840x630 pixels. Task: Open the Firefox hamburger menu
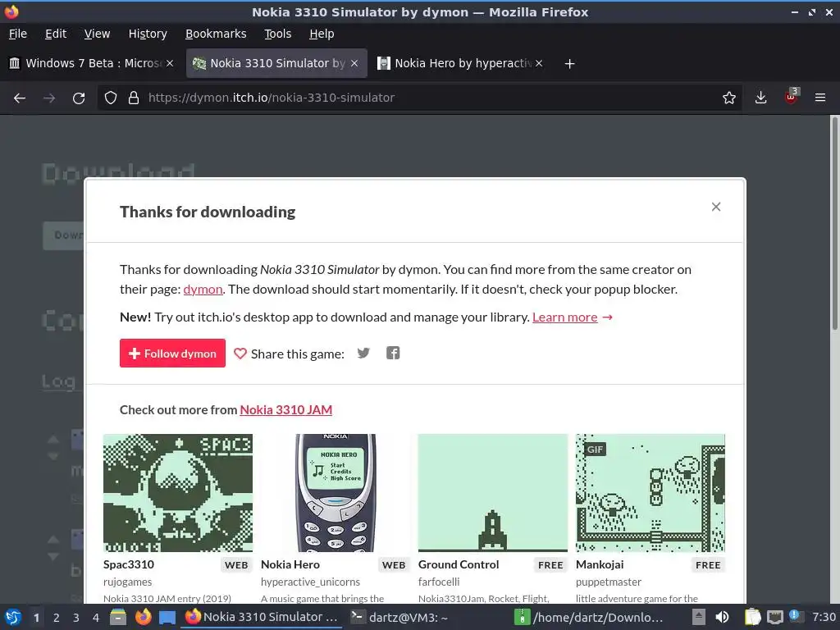(x=820, y=98)
